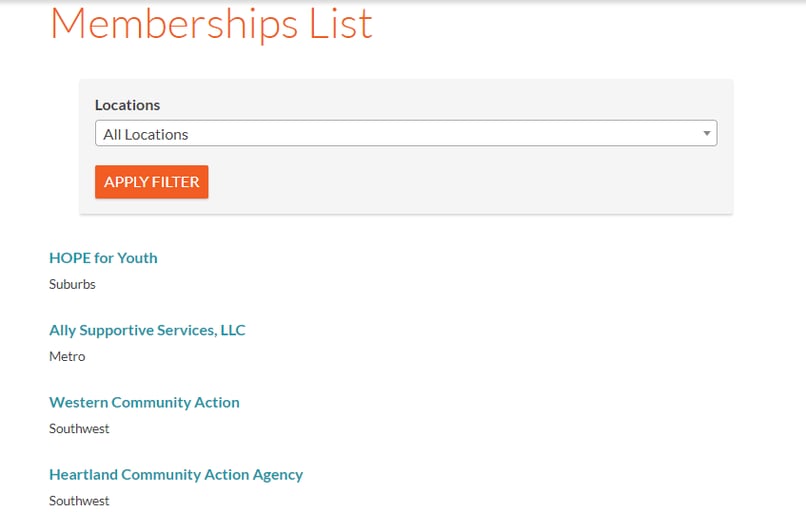This screenshot has height=512, width=806.
Task: Open Heartland Community Action Agency link
Action: (x=176, y=474)
